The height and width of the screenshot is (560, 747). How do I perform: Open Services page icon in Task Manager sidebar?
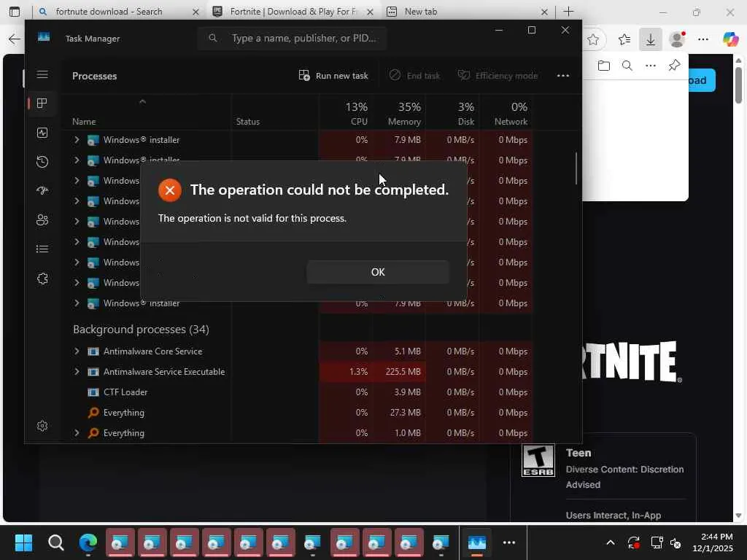[x=42, y=279]
